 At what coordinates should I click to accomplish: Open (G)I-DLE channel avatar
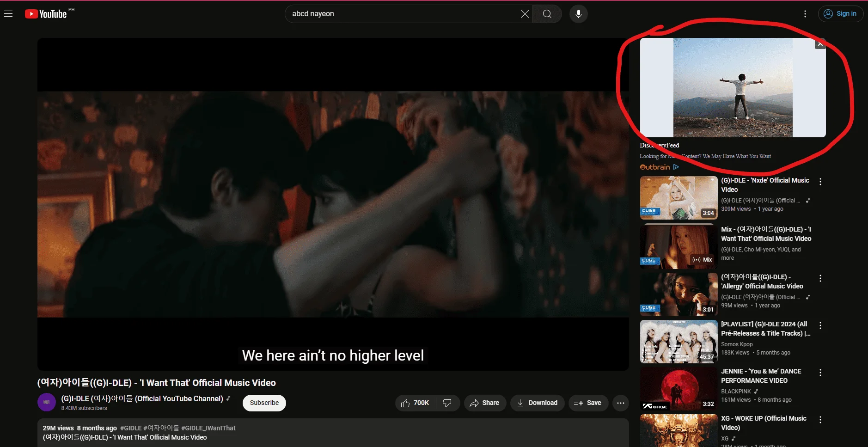(x=47, y=403)
